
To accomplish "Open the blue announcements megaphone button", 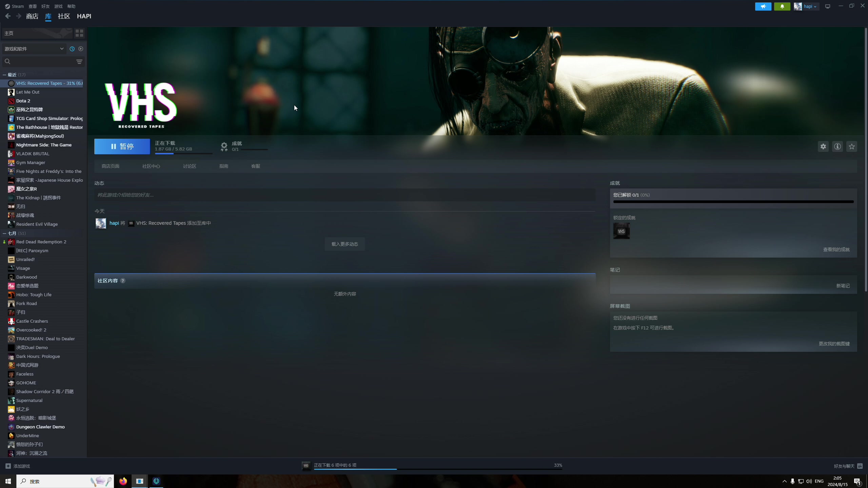I will point(763,6).
